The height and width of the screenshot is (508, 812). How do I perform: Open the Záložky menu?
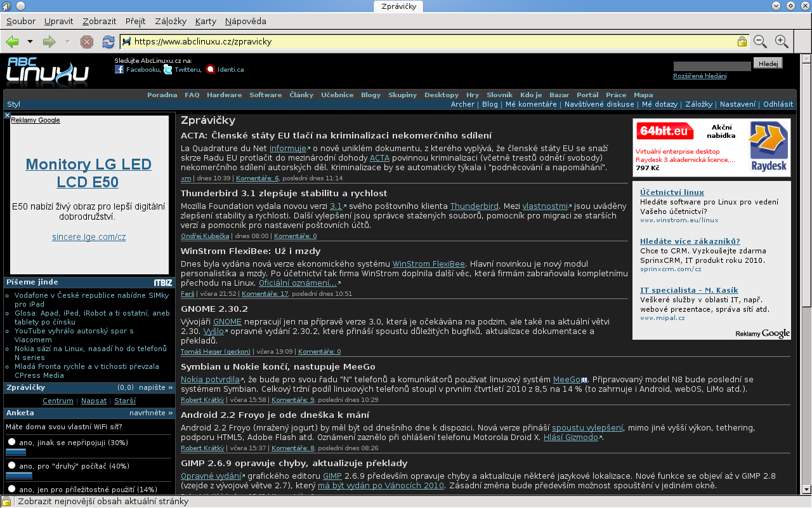coord(171,21)
